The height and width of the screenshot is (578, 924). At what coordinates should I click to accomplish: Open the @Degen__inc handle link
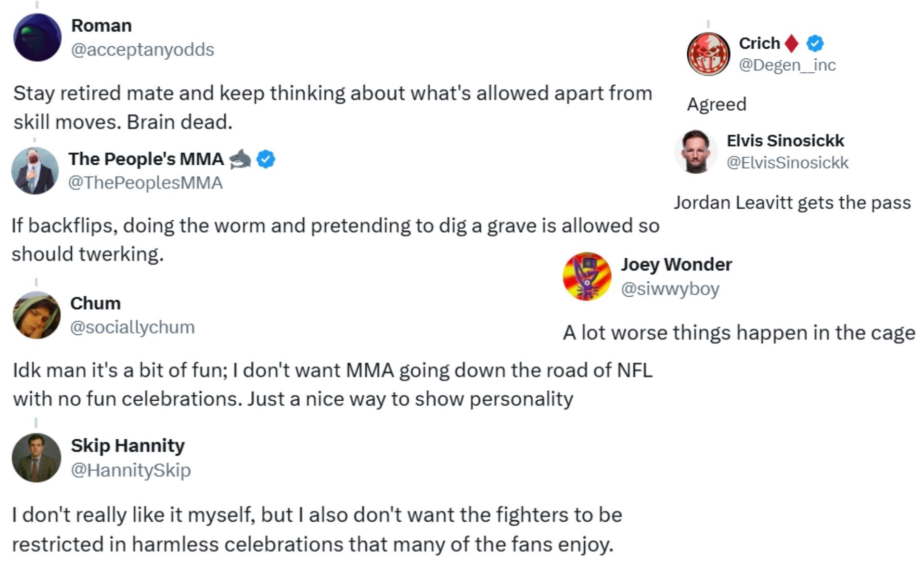pyautogui.click(x=787, y=65)
